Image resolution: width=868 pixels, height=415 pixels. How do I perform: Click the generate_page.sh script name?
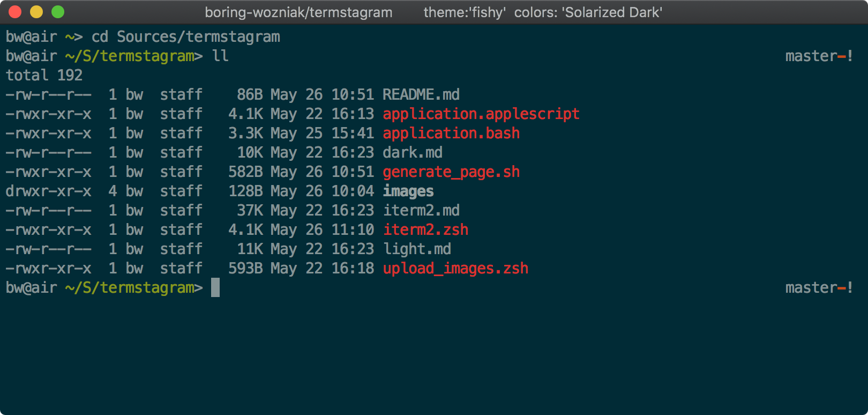(451, 172)
